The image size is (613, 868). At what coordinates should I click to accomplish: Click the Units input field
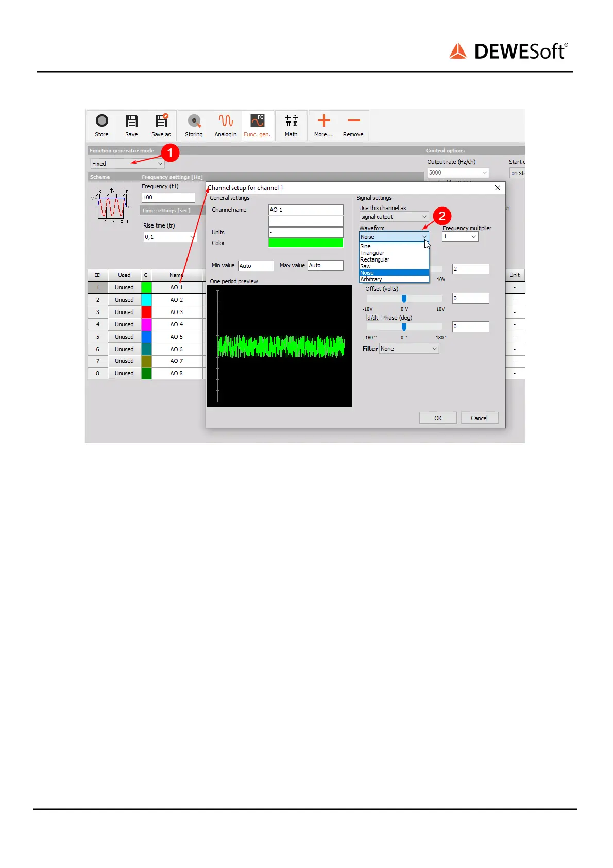click(306, 232)
